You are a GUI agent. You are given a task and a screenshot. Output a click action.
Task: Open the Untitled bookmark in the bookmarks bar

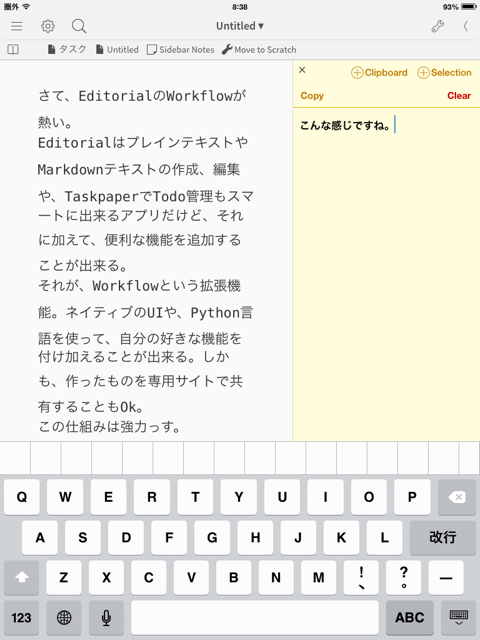click(118, 49)
